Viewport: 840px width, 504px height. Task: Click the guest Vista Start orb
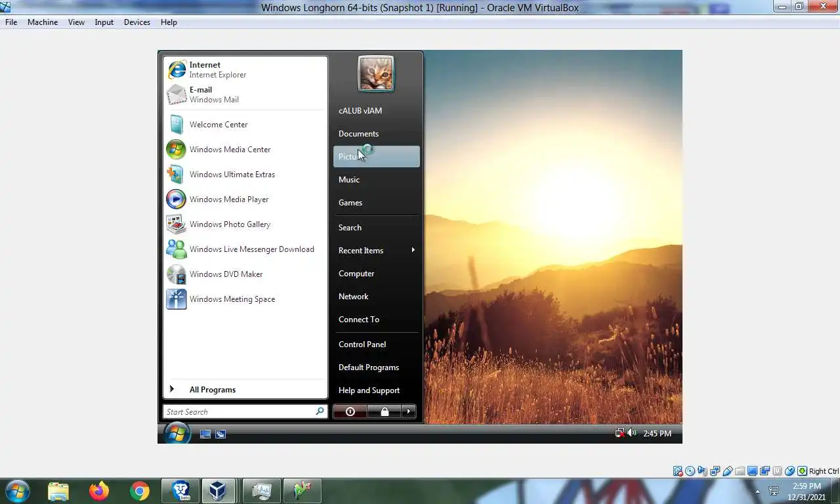click(177, 433)
